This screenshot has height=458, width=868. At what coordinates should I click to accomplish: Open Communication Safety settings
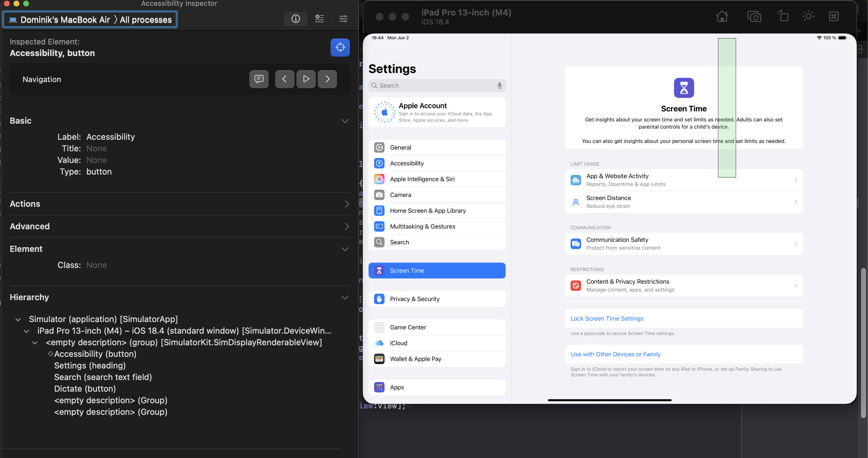(x=684, y=244)
